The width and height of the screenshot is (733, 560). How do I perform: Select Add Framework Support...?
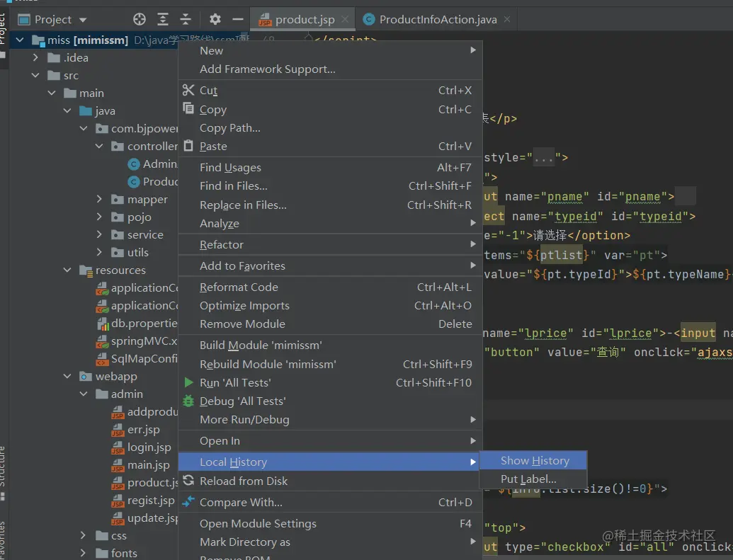[330, 69]
